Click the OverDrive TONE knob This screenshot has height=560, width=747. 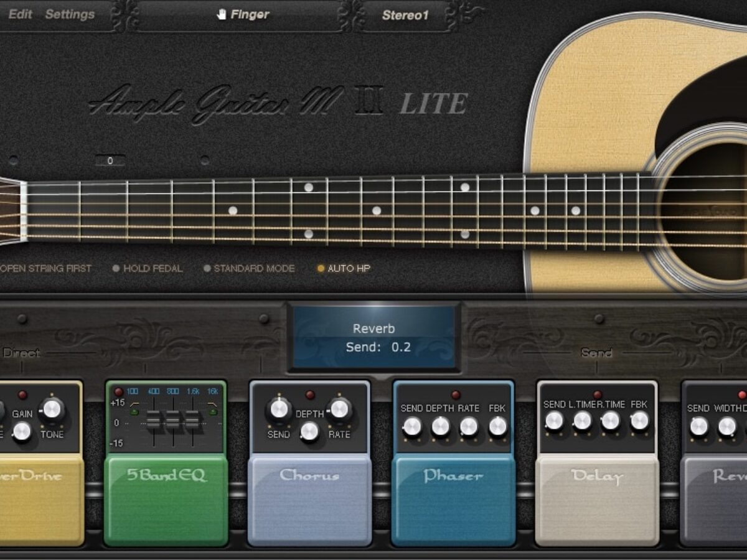point(52,409)
